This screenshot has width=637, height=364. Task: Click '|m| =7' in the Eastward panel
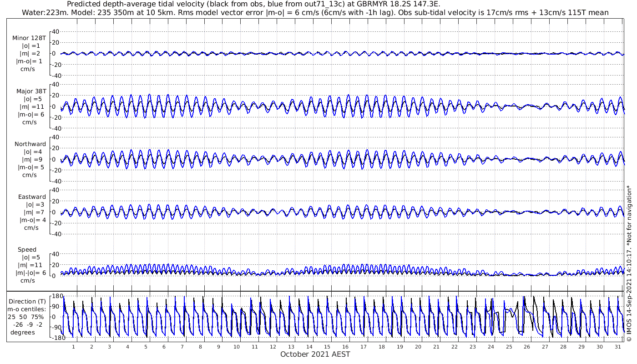35,212
